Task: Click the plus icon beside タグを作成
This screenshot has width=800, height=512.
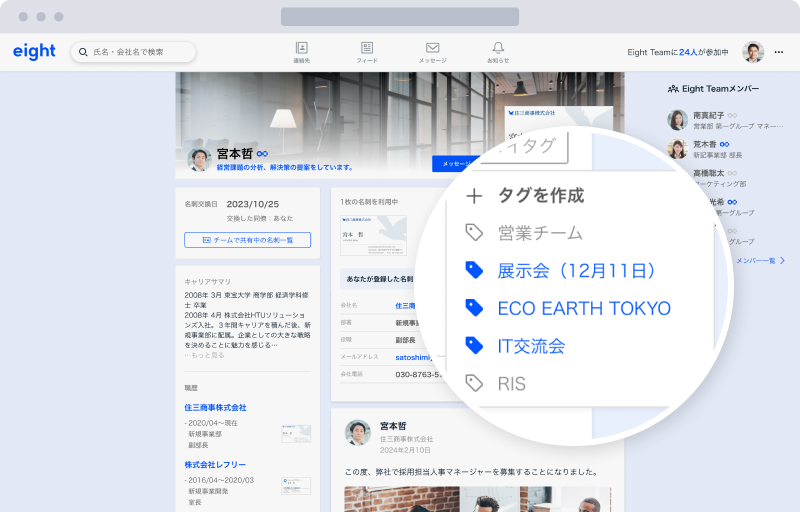Action: click(x=475, y=196)
